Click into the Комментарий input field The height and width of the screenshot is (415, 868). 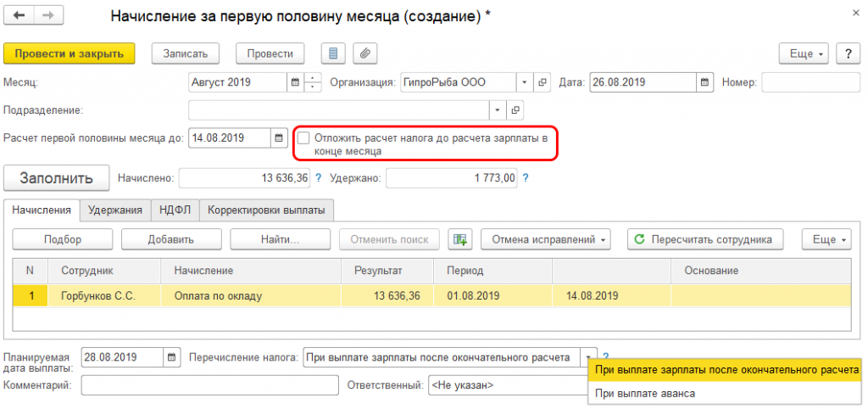tap(209, 385)
